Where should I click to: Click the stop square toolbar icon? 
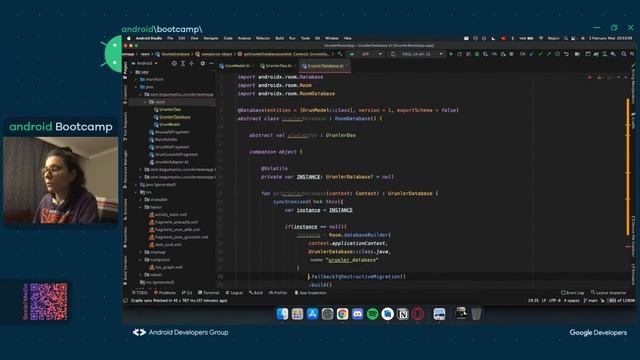tap(511, 54)
